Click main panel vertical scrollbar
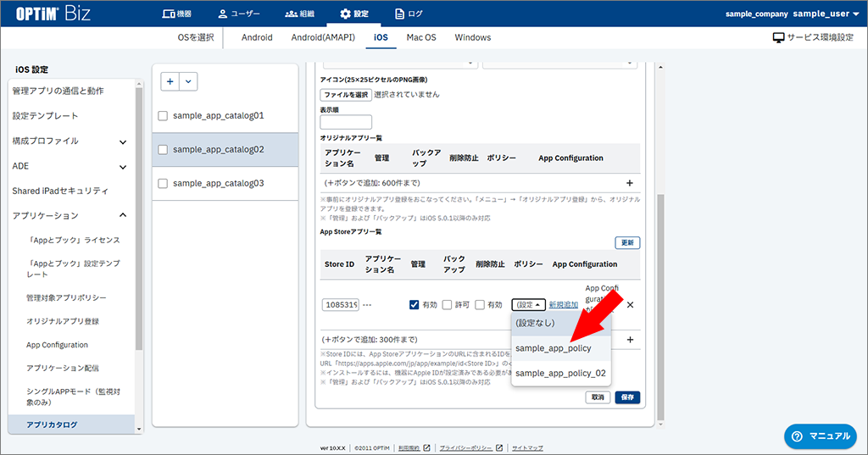 coord(659,308)
